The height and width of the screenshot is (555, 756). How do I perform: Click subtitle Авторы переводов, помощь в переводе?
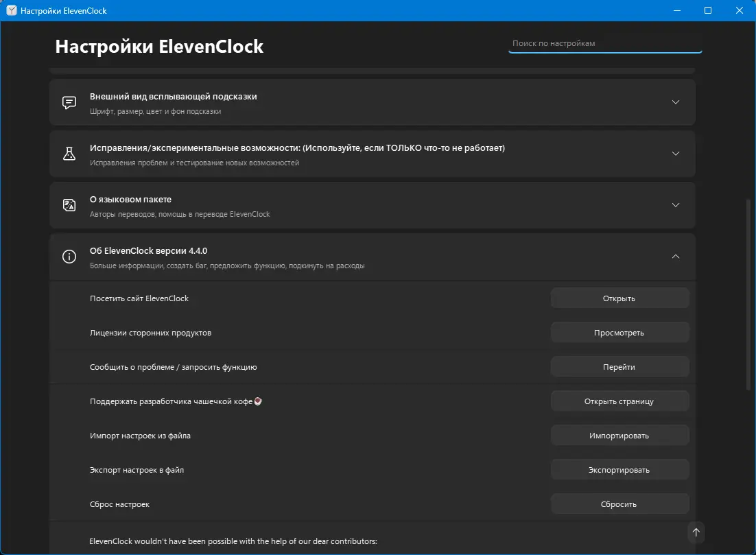pos(179,214)
